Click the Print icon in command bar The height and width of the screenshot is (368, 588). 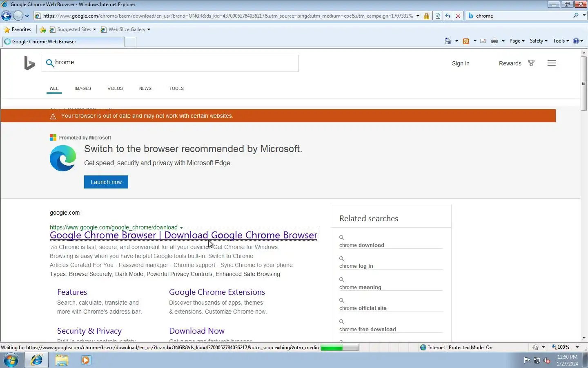click(x=494, y=41)
